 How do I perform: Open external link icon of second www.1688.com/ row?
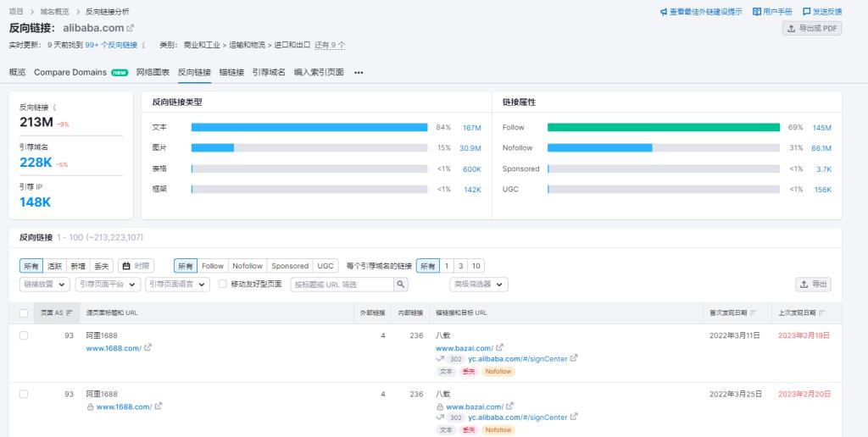pos(159,407)
